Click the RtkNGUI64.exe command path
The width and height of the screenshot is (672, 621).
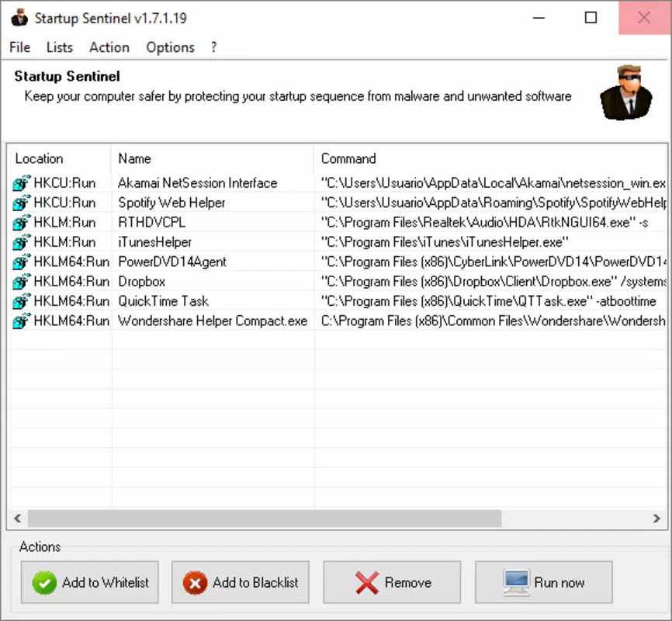coord(484,223)
